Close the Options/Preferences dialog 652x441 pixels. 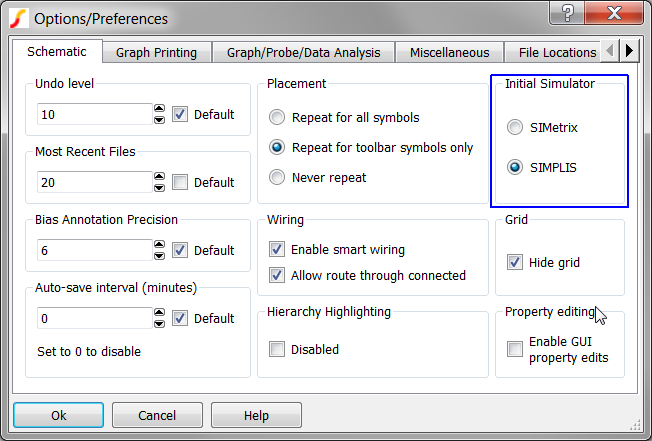(x=614, y=13)
